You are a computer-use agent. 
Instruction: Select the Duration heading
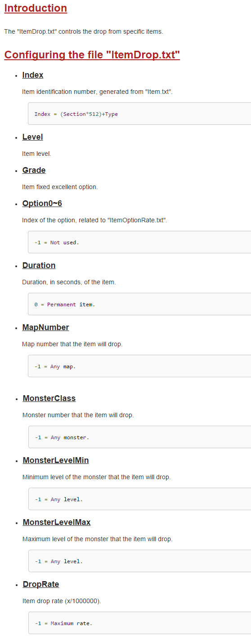click(x=39, y=265)
